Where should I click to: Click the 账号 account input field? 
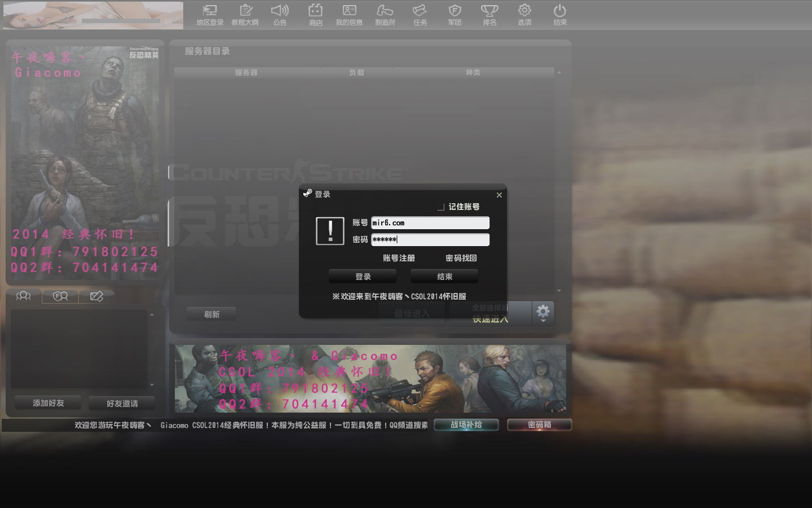tap(430, 223)
